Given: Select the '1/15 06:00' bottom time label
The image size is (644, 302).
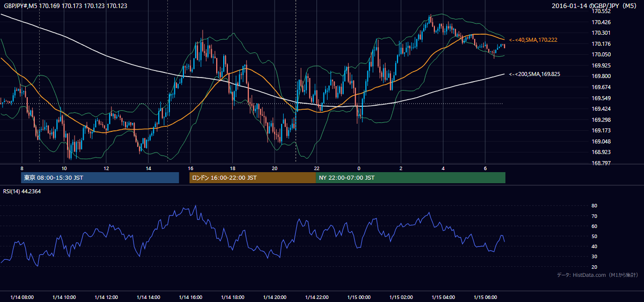Looking at the screenshot, I should coord(485,297).
